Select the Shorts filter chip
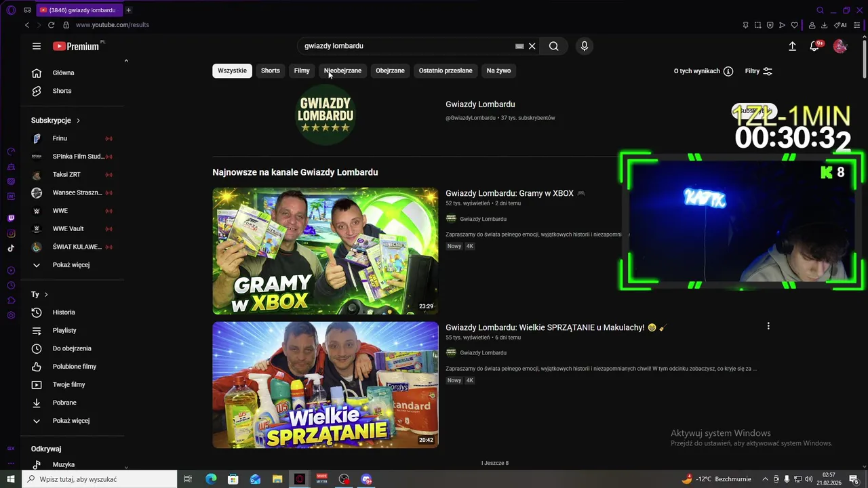The height and width of the screenshot is (488, 868). click(271, 70)
